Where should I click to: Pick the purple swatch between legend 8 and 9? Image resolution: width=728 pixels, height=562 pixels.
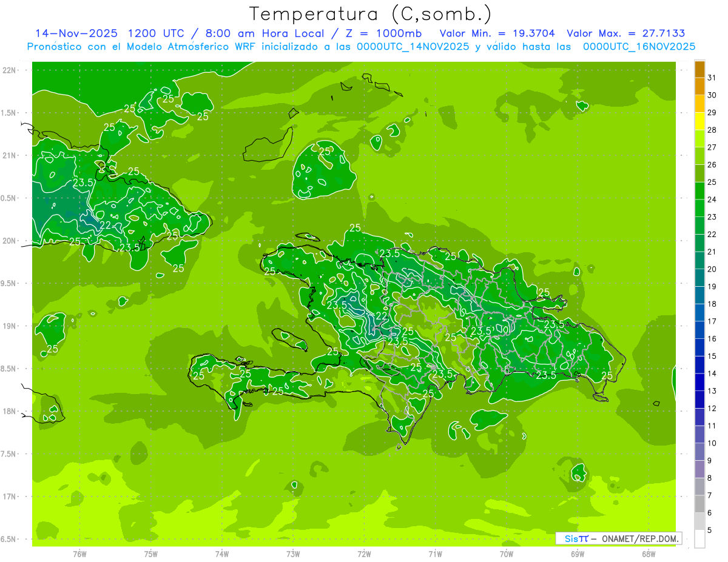click(x=700, y=469)
